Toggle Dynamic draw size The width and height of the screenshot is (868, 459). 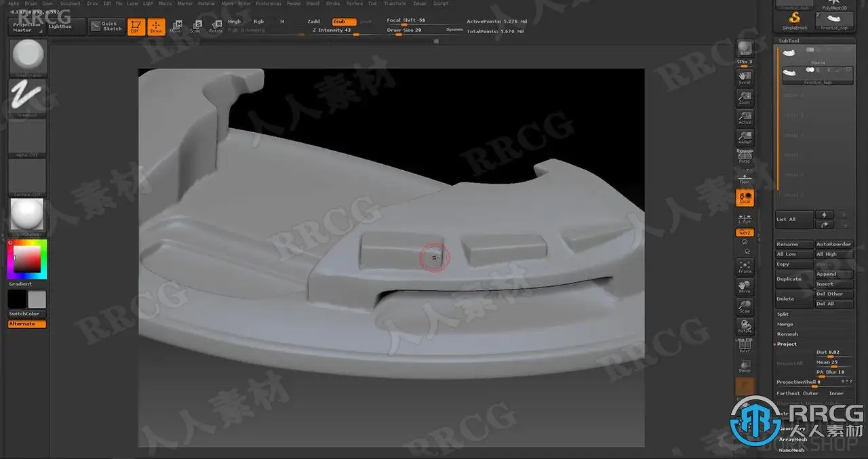454,30
